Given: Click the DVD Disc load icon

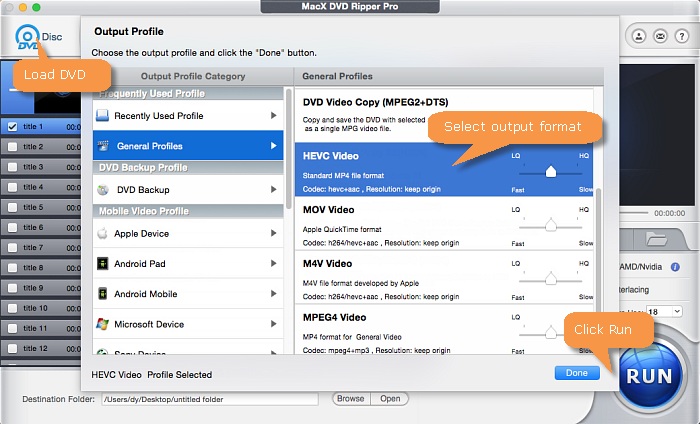Looking at the screenshot, I should point(28,37).
